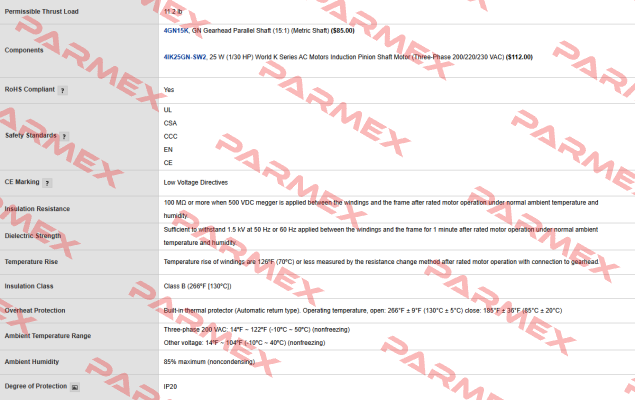Click the Degree of Protection label
Viewport: 635px width, 400px height.
pyautogui.click(x=36, y=386)
